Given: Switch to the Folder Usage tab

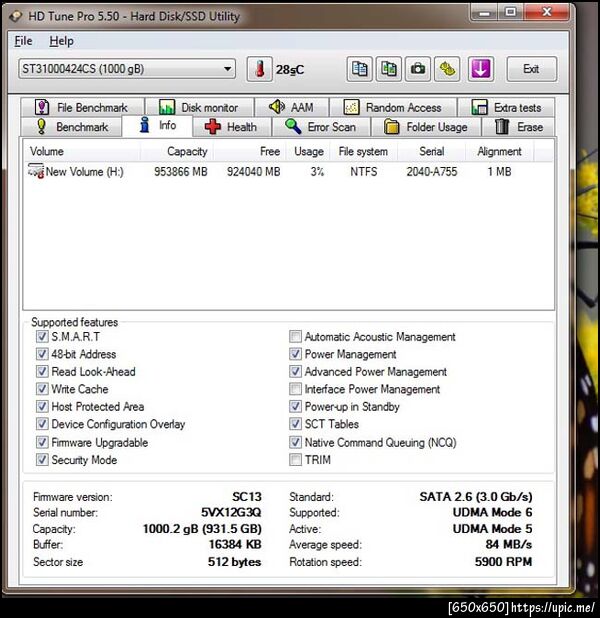Looking at the screenshot, I should pyautogui.click(x=426, y=127).
